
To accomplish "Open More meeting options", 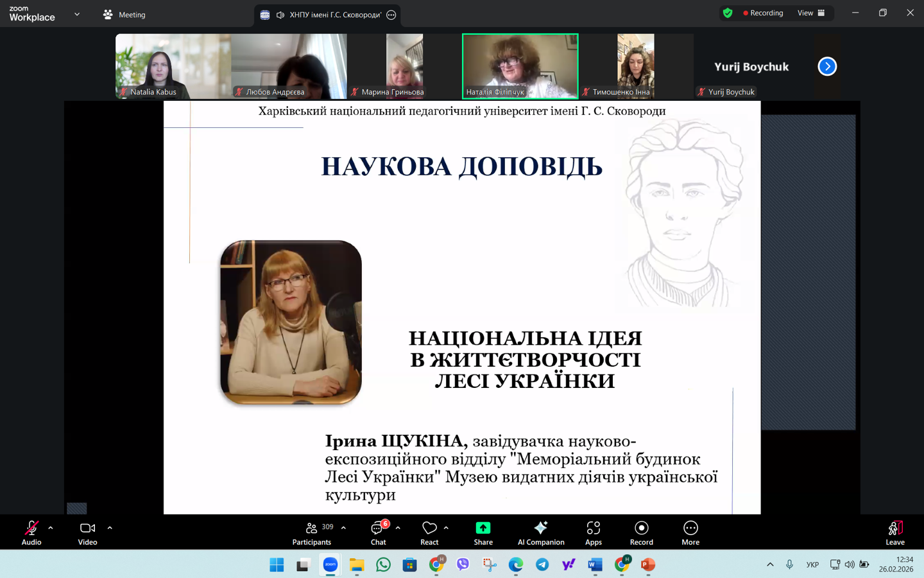I will [x=690, y=532].
